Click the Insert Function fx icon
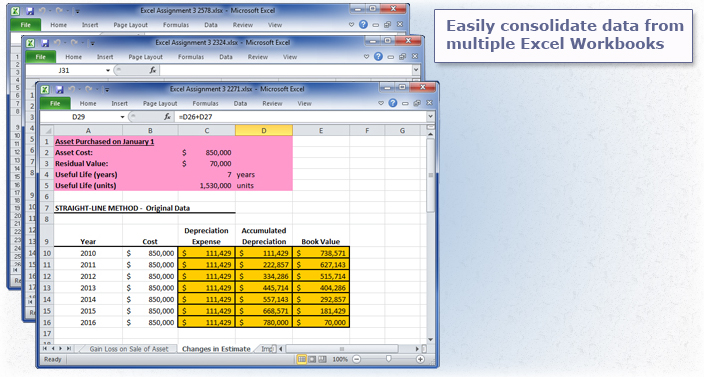 [167, 117]
